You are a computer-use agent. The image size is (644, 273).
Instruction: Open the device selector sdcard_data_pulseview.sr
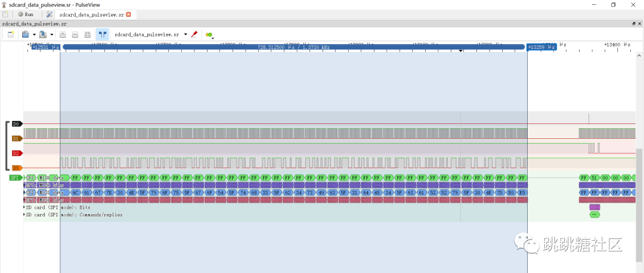pos(151,35)
